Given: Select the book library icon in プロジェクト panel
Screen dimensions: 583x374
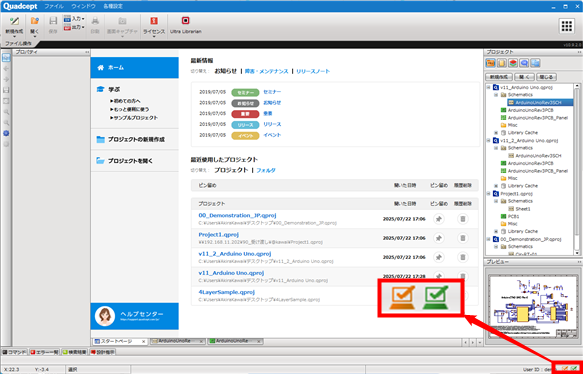Looking at the screenshot, I should pyautogui.click(x=502, y=63).
